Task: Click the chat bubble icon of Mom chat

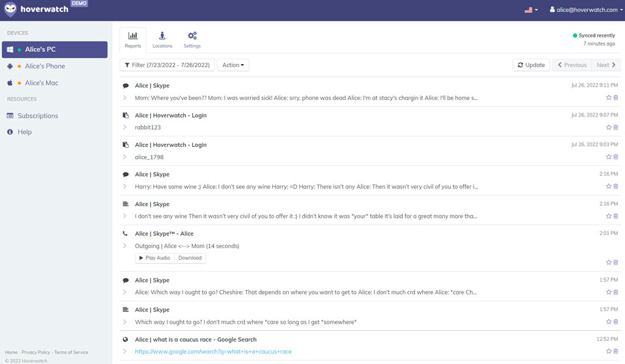Action: (x=126, y=85)
